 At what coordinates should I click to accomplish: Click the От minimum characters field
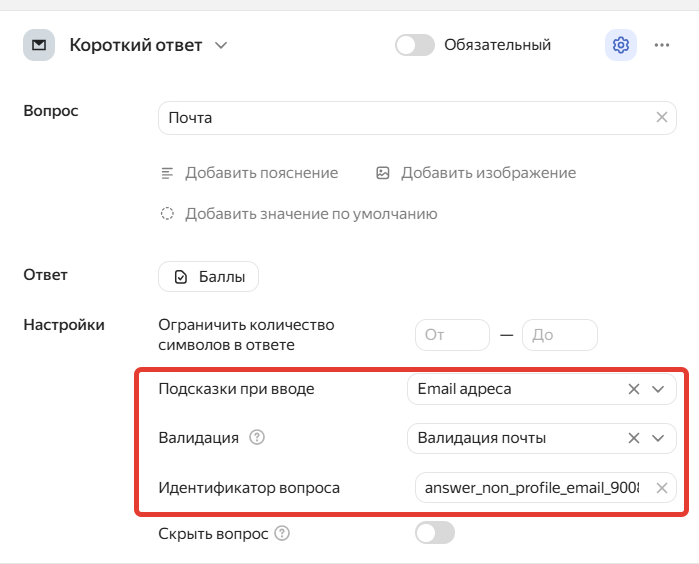(452, 335)
